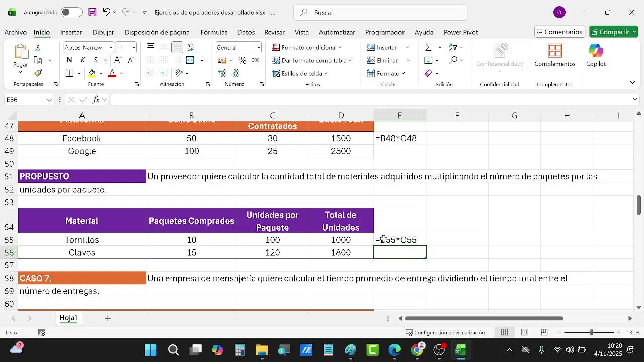The height and width of the screenshot is (362, 644).
Task: Increase font size with the larger A
Action: click(x=118, y=60)
